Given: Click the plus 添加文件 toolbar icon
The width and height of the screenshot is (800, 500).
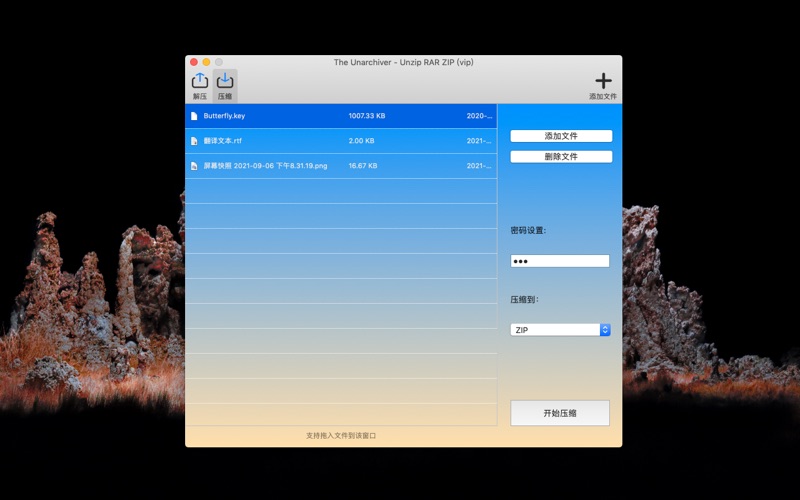Looking at the screenshot, I should coord(603,86).
